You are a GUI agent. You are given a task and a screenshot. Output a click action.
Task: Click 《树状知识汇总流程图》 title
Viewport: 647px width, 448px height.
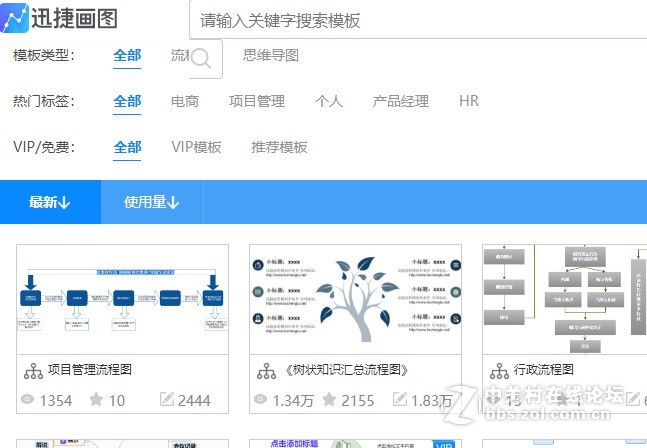coord(346,369)
